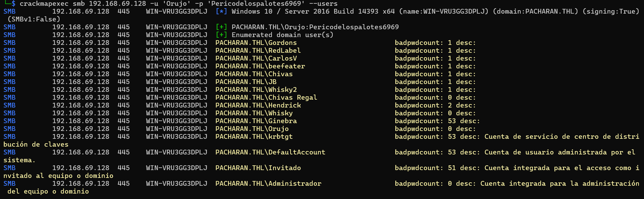Click the PACHARAN.THL\Ginebra user entry

point(256,121)
